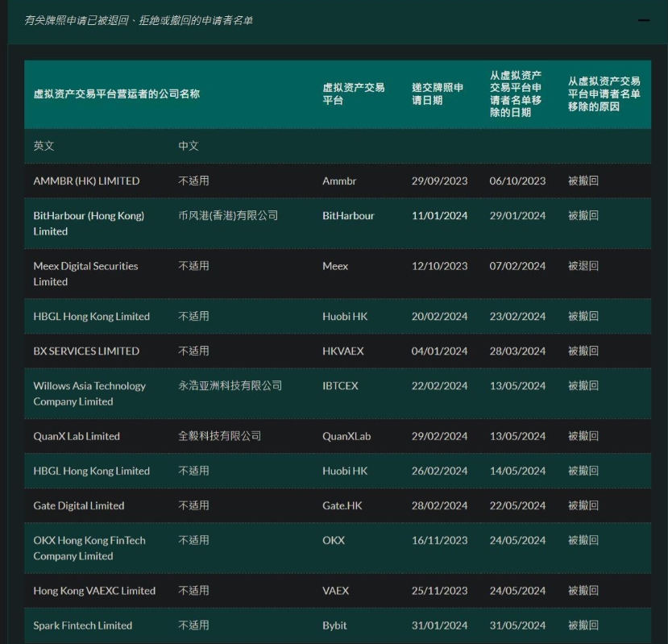668x644 pixels.
Task: Click Hong Kong VAEXC Limited entry
Action: 94,591
